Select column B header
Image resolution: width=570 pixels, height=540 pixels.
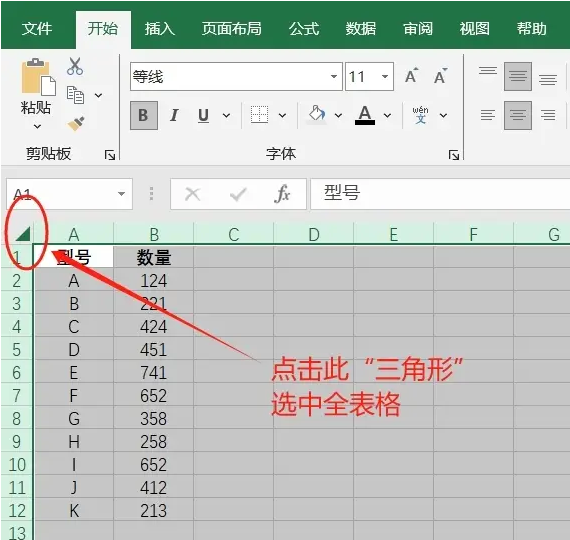154,234
